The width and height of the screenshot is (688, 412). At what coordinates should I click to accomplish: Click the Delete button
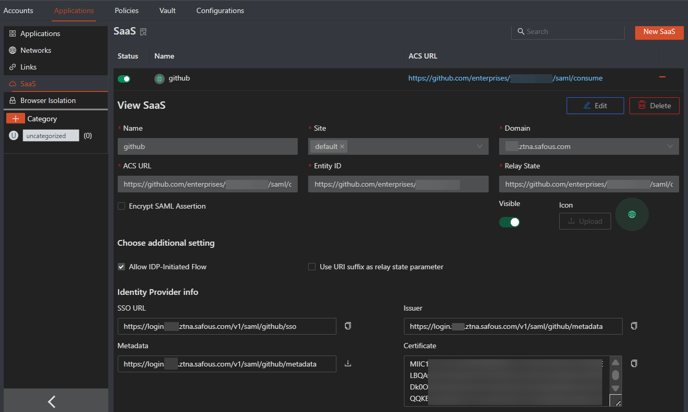(654, 106)
